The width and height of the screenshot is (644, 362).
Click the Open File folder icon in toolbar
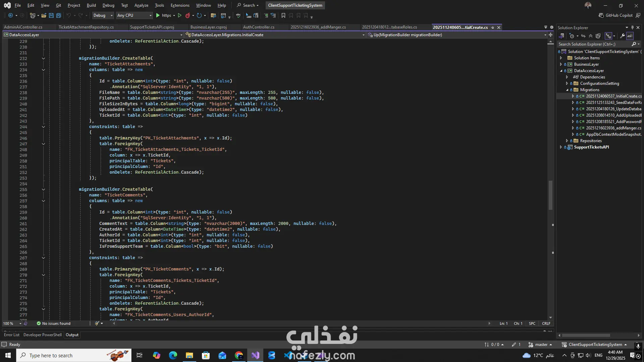point(44,15)
